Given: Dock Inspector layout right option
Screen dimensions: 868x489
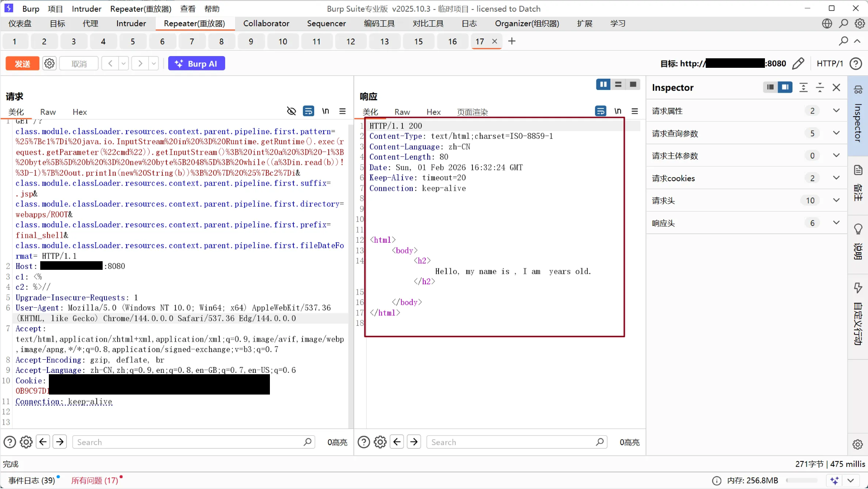Looking at the screenshot, I should coord(785,87).
